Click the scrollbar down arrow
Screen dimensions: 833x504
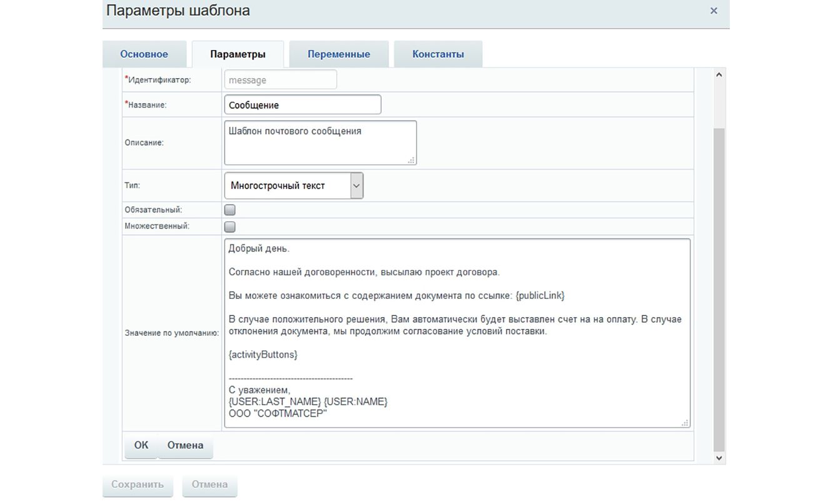coord(719,458)
